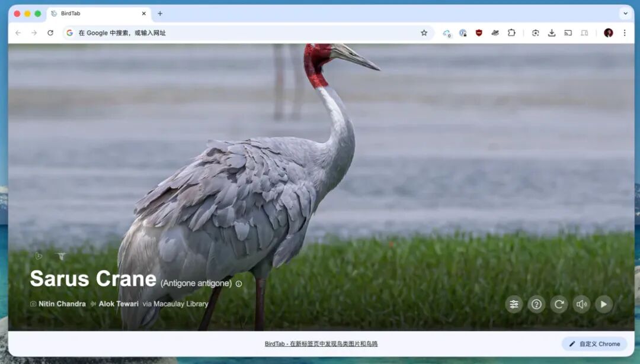Open the Extensions puzzle-piece menu
This screenshot has height=364, width=640.
[x=511, y=33]
